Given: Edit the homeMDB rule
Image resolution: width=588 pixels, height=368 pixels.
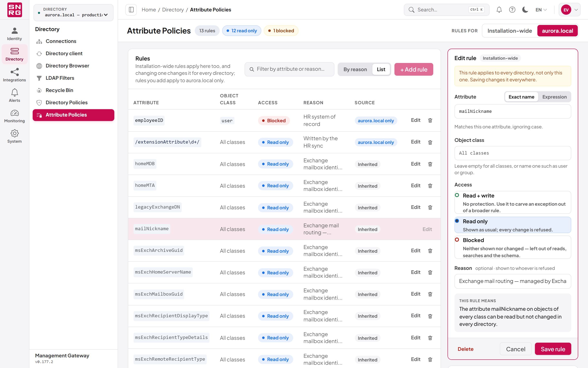Looking at the screenshot, I should [x=415, y=164].
